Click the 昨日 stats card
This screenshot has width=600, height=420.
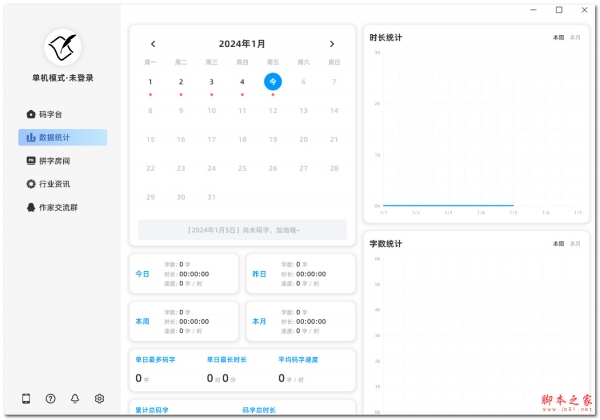(301, 274)
